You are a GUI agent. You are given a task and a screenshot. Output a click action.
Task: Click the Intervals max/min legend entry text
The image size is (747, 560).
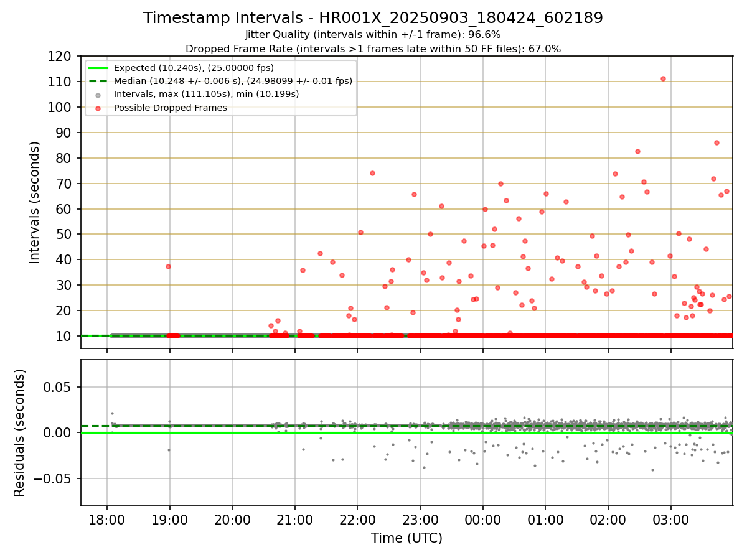point(206,95)
